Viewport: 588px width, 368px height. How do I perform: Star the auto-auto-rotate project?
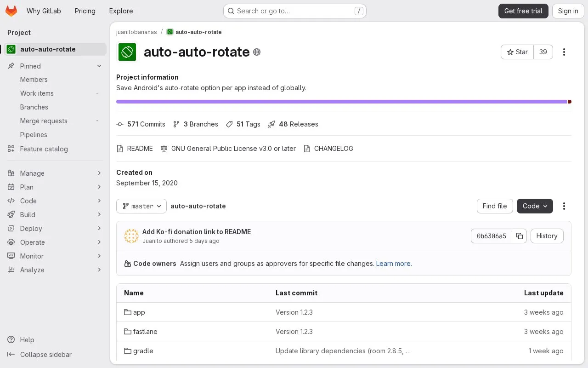point(517,52)
